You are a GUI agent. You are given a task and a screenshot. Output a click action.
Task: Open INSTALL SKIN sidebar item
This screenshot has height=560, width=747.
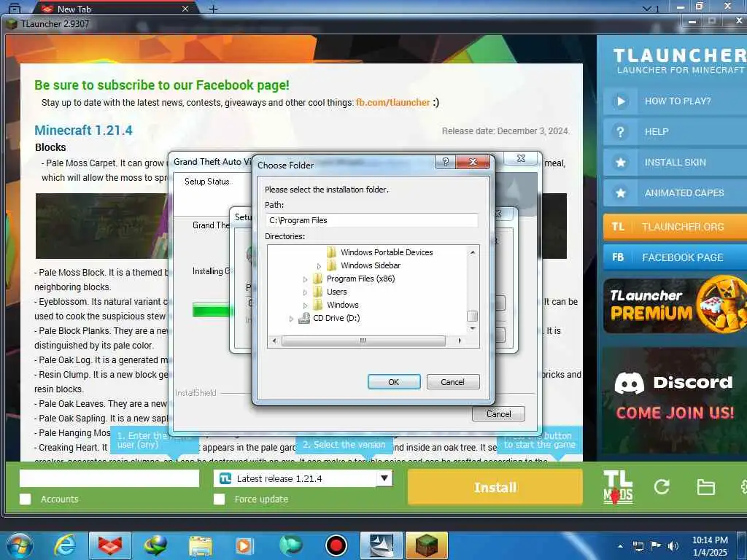[x=675, y=163]
